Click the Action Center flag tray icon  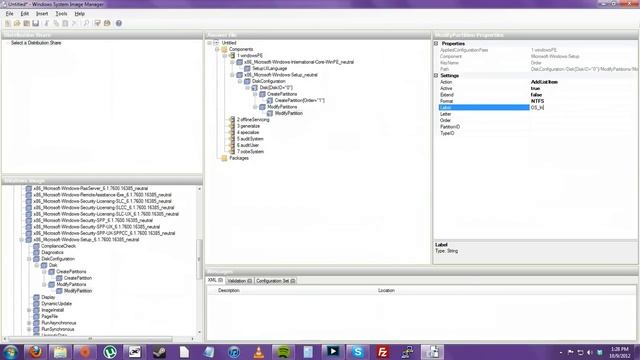(x=571, y=352)
